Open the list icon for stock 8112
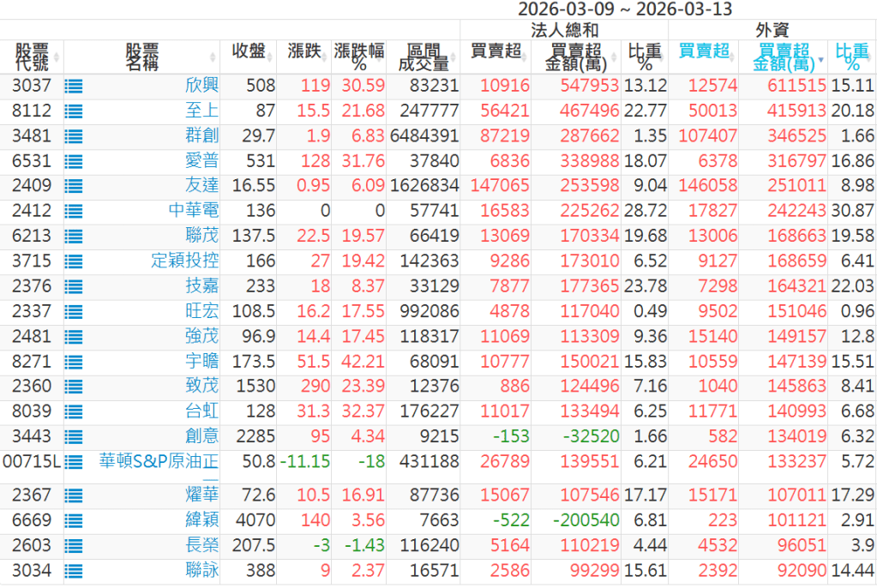This screenshot has height=588, width=877. (x=74, y=111)
